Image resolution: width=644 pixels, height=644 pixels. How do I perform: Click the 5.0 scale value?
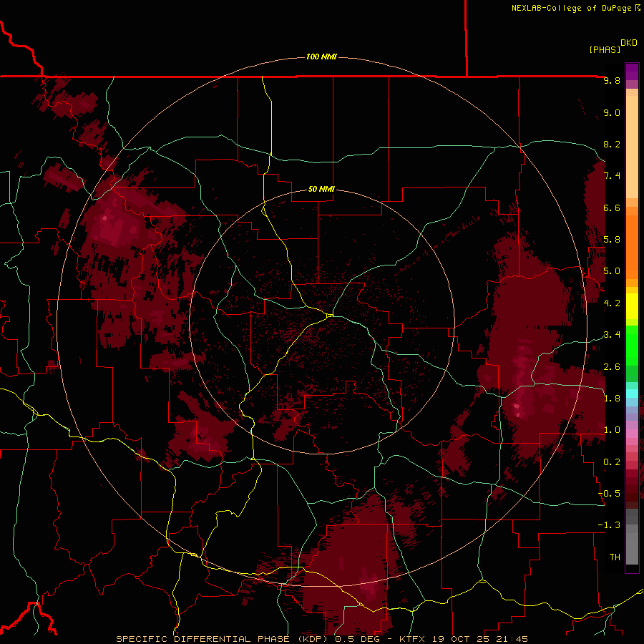click(612, 271)
